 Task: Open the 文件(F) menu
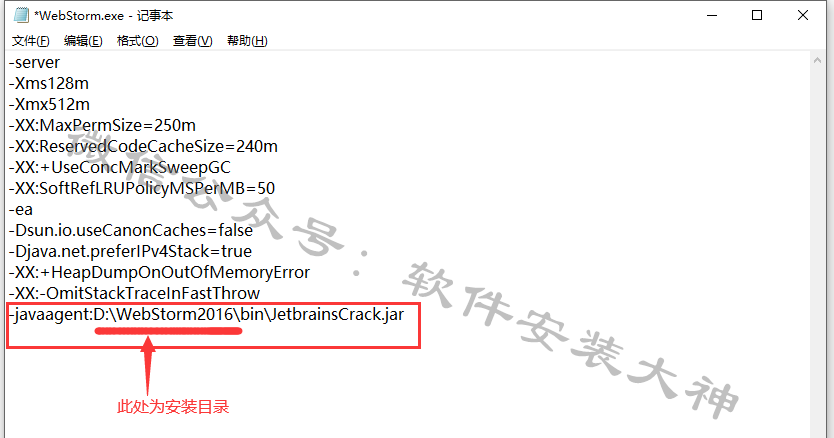point(30,41)
